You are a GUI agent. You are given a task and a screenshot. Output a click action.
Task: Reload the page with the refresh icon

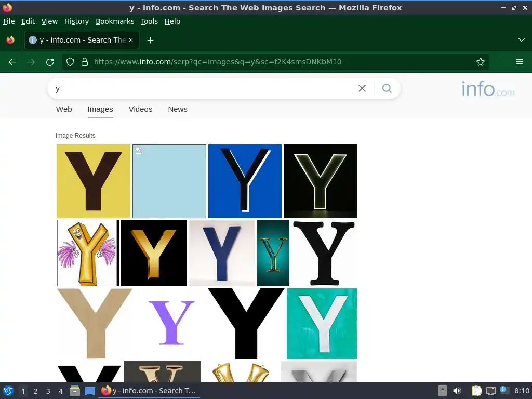pos(50,62)
